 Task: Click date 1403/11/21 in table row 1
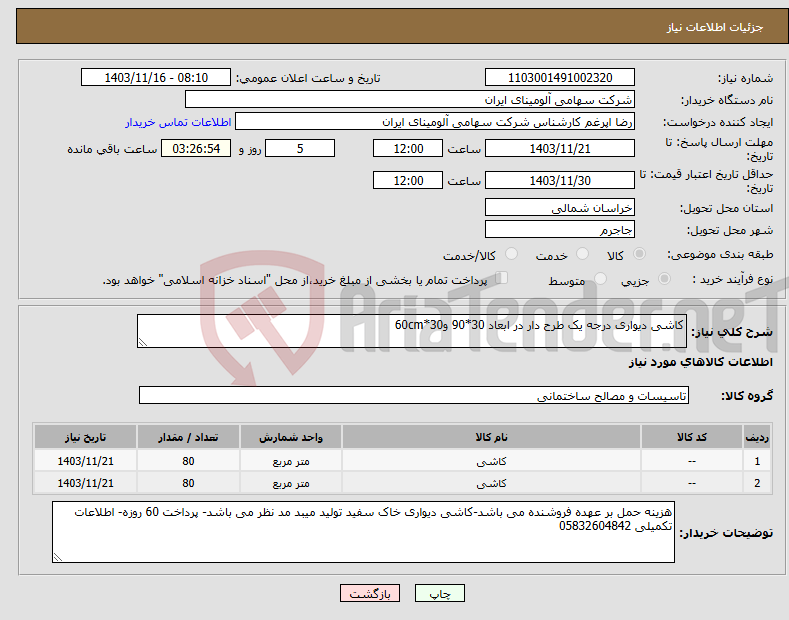tap(86, 461)
